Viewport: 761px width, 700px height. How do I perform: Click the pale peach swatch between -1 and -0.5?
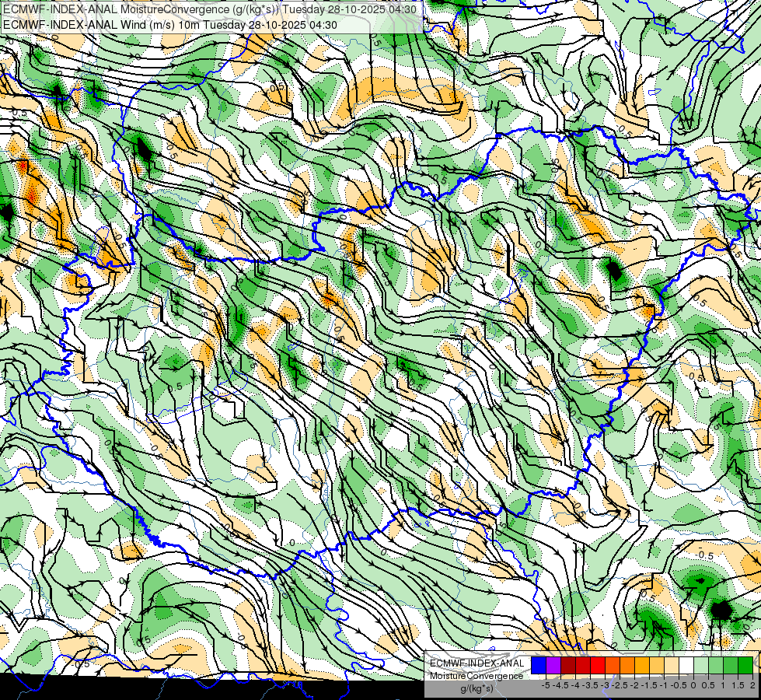click(x=672, y=665)
